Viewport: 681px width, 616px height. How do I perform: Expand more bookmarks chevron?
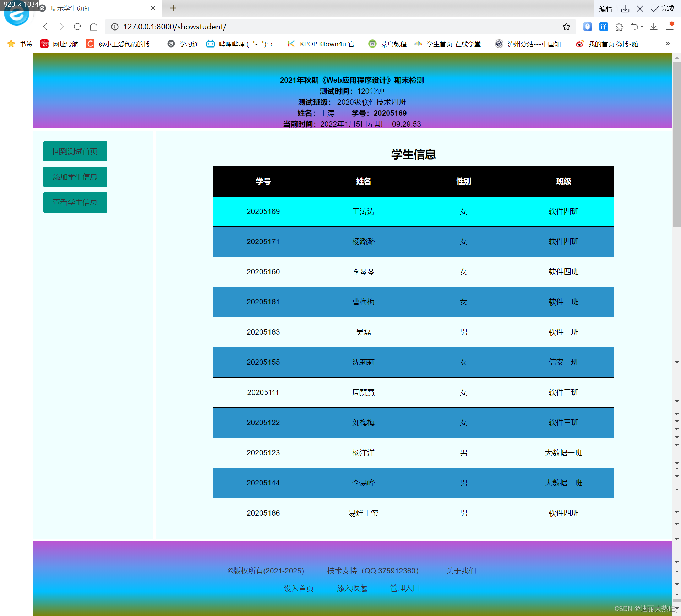(668, 44)
